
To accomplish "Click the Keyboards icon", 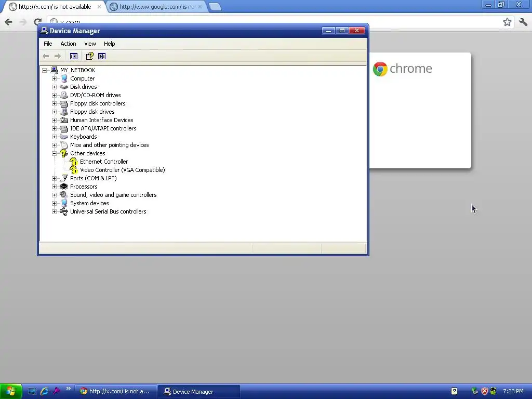I will [64, 137].
